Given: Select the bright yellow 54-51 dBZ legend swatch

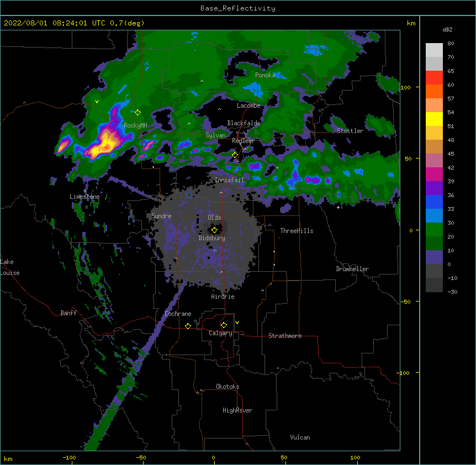Looking at the screenshot, I should (434, 119).
